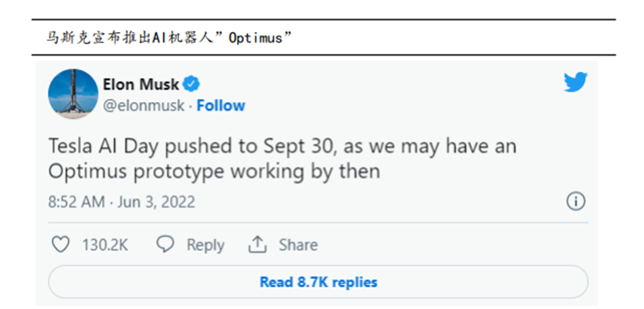644x309 pixels.
Task: Open the @elonmusk handle link
Action: (x=143, y=105)
